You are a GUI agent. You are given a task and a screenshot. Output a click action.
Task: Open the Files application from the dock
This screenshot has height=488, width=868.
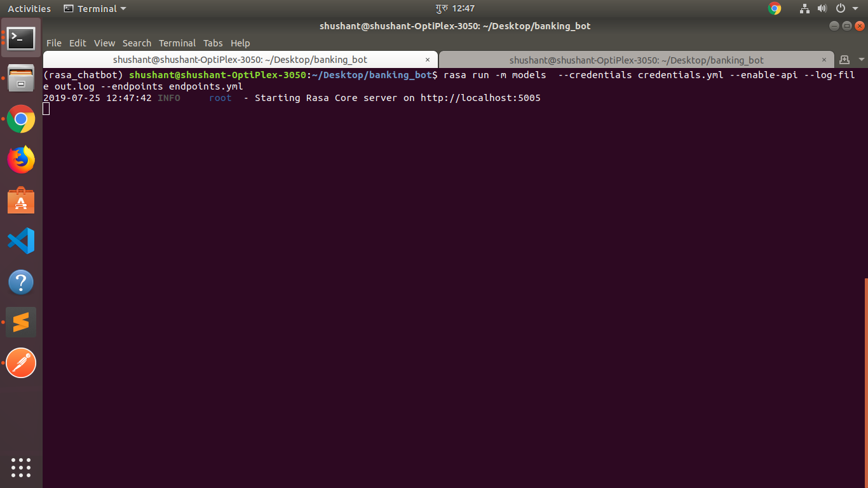(x=21, y=78)
